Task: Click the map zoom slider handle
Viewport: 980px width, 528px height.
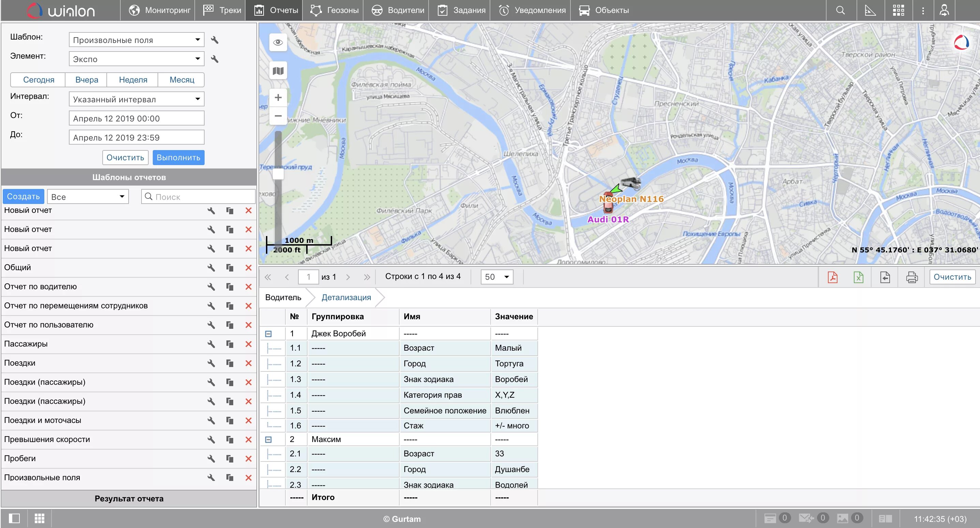Action: (x=278, y=174)
